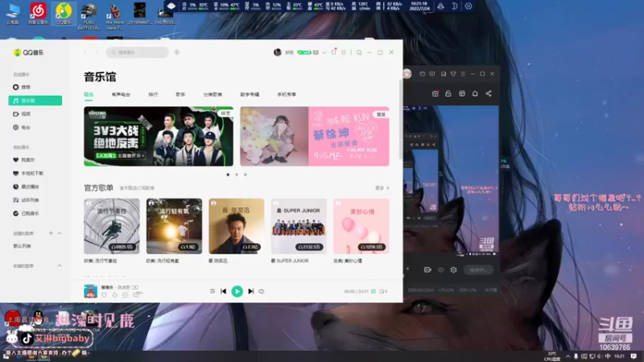This screenshot has width=644, height=362.
Task: Show lyrics using the green 词 icon
Action: (374, 291)
